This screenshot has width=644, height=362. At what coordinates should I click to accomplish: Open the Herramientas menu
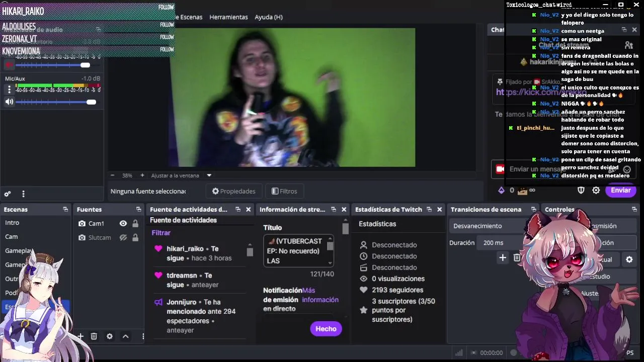[228, 17]
